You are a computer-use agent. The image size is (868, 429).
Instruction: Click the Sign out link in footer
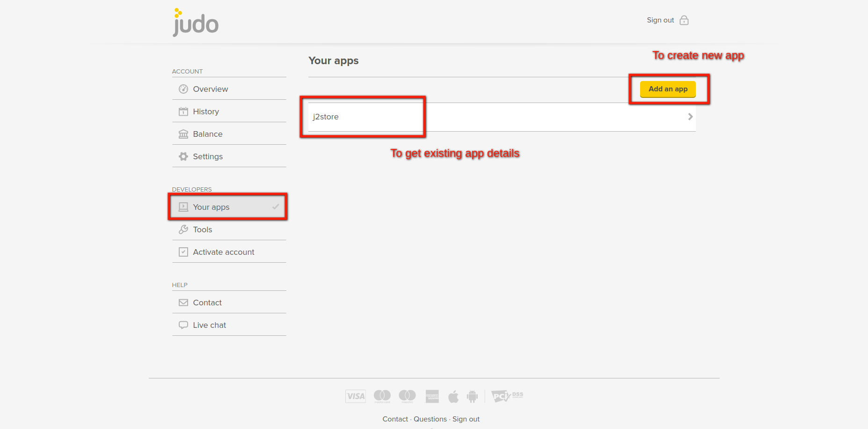(x=466, y=419)
